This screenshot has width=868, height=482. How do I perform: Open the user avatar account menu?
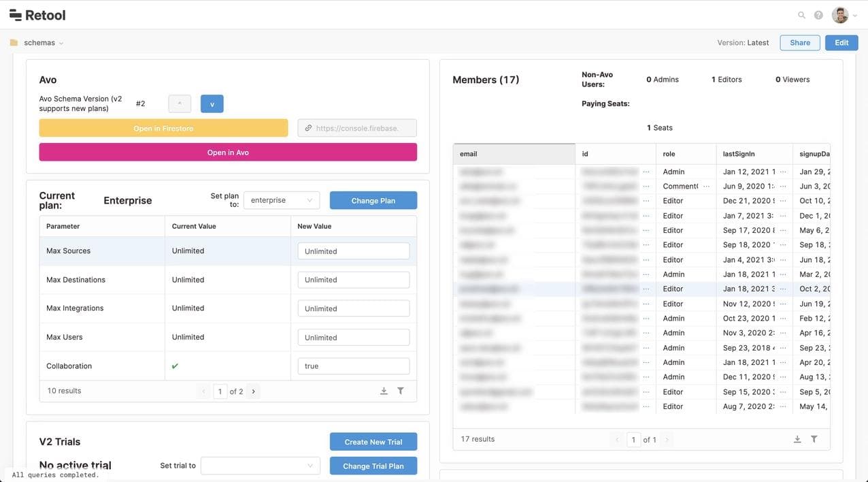click(x=840, y=15)
